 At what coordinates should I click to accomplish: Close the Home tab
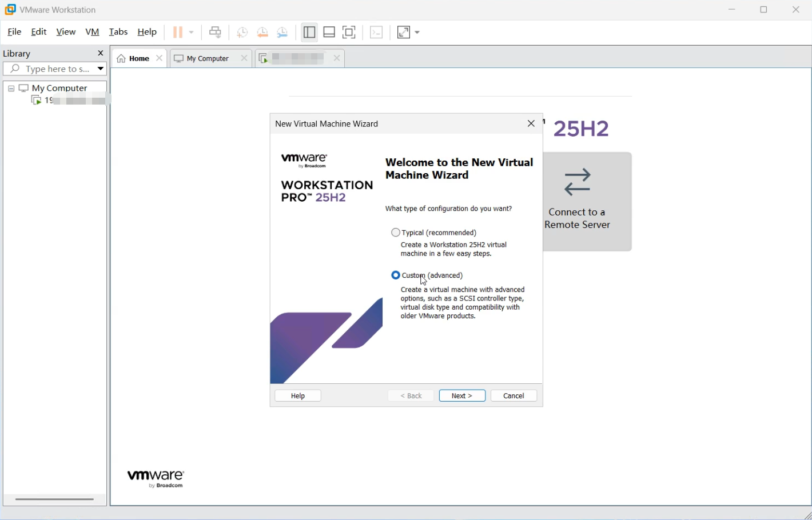point(160,58)
